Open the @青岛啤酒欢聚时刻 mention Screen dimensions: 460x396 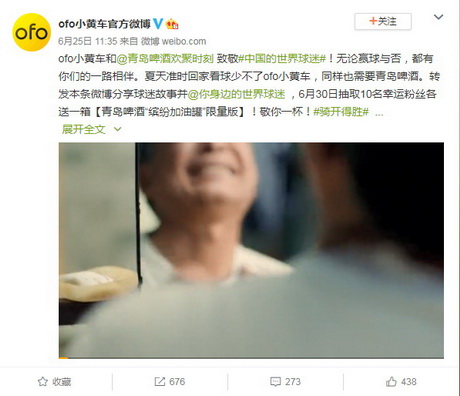(165, 59)
